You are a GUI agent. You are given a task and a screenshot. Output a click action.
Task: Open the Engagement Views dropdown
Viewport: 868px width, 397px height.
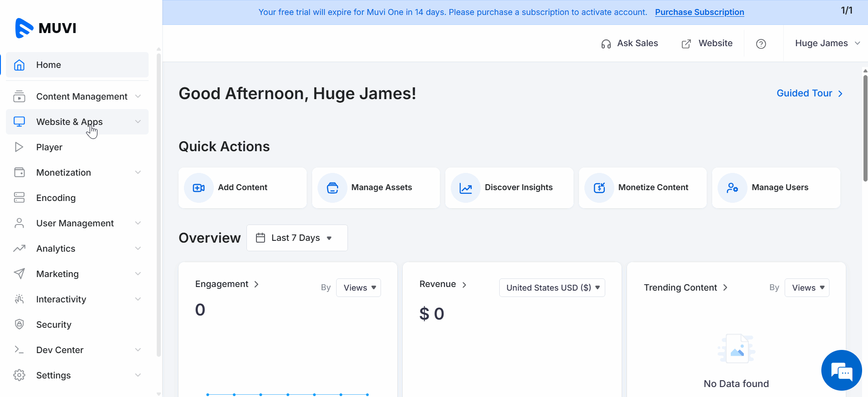pos(358,288)
